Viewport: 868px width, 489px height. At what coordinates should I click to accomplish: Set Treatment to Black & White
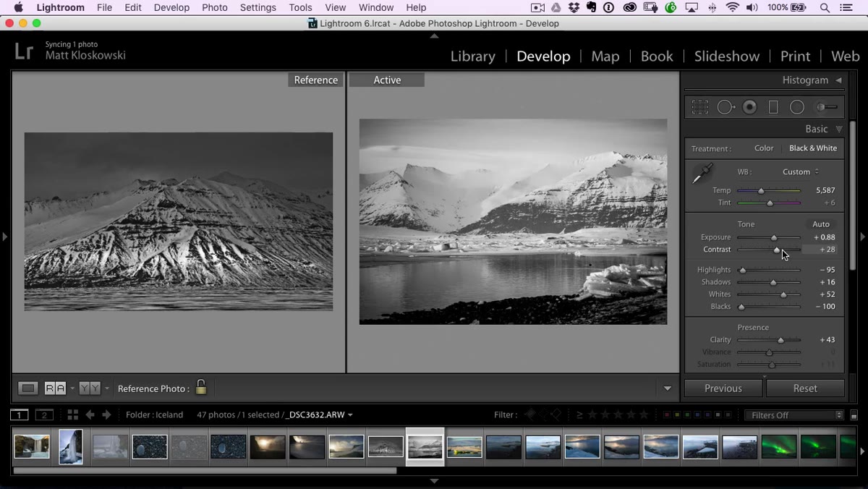click(813, 148)
